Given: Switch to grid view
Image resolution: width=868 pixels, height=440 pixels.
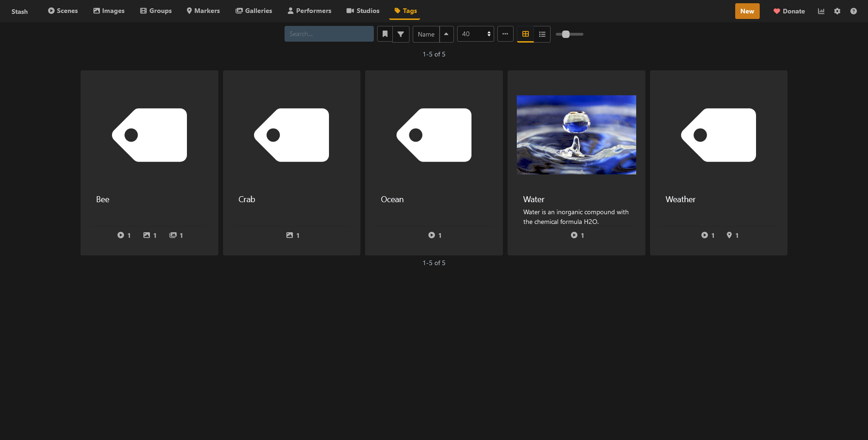Looking at the screenshot, I should coord(526,34).
